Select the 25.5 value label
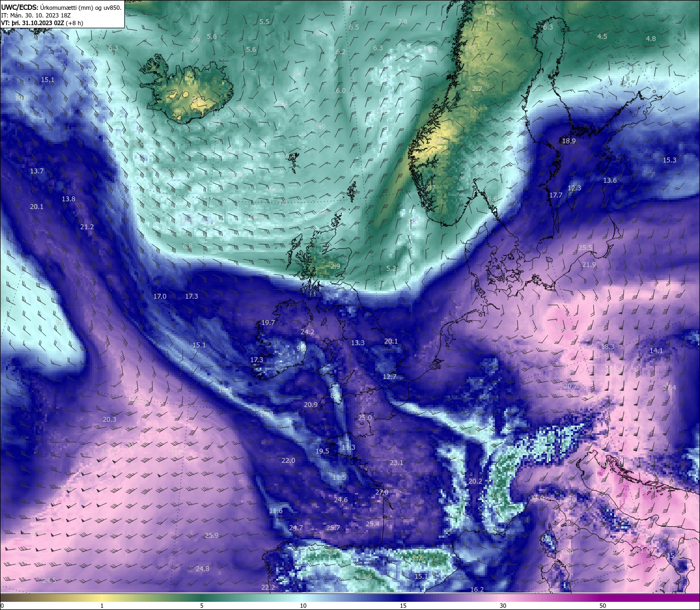The image size is (700, 610). click(585, 247)
